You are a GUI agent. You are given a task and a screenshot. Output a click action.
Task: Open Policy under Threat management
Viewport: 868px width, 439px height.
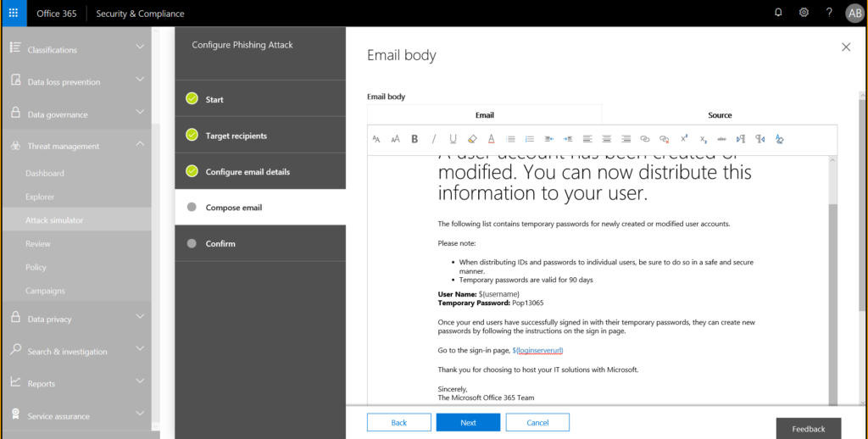[x=36, y=267]
